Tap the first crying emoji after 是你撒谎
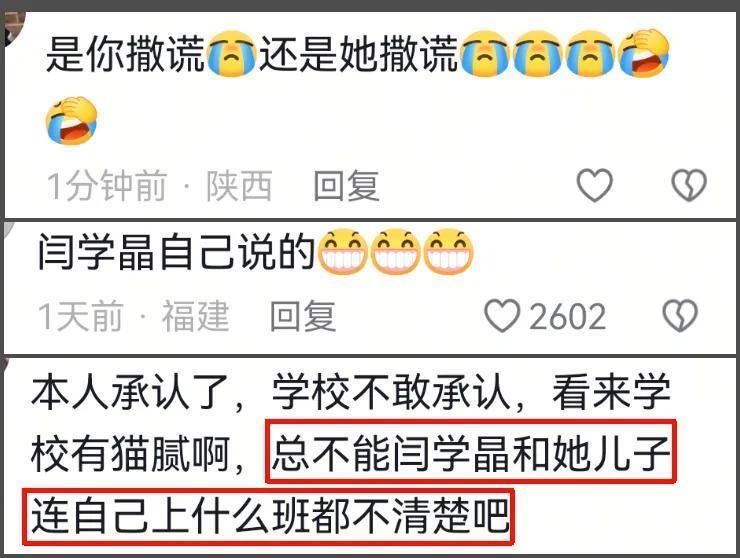 coord(231,54)
